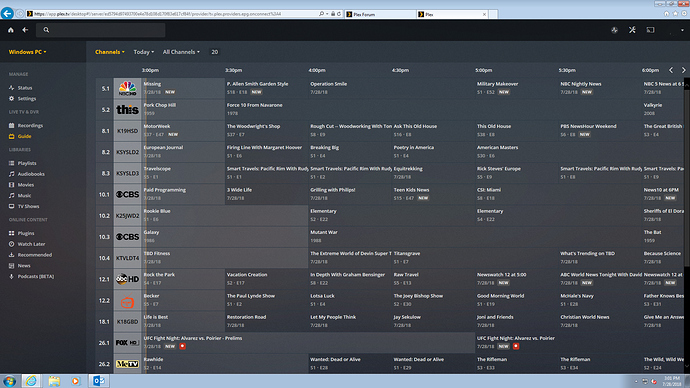690x388 pixels.
Task: Click the browser back button
Action: (x=7, y=13)
